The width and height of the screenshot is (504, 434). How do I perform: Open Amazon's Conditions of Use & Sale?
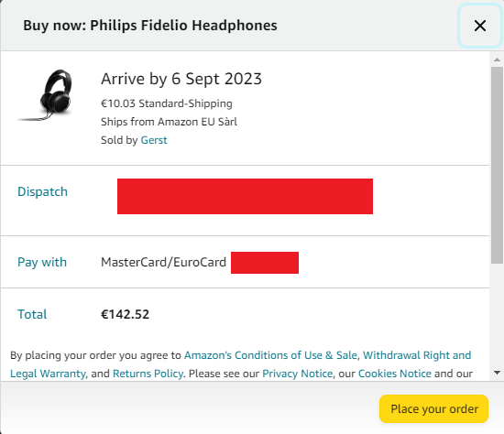(270, 355)
